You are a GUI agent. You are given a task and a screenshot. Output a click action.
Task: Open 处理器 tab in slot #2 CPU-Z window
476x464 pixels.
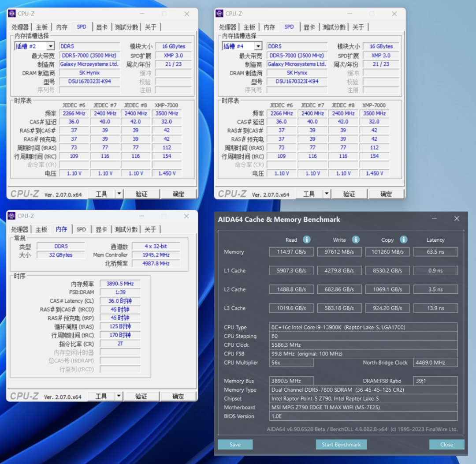tap(20, 27)
